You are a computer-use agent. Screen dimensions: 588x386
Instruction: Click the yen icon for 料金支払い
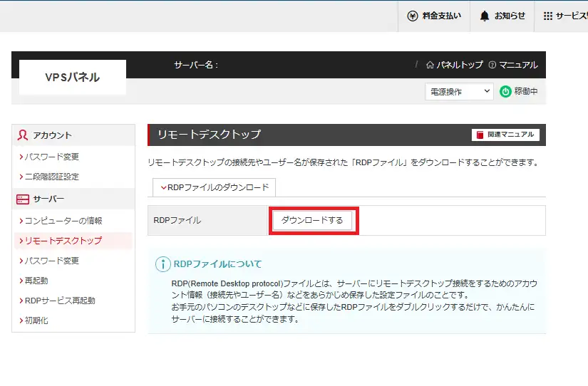coord(413,16)
